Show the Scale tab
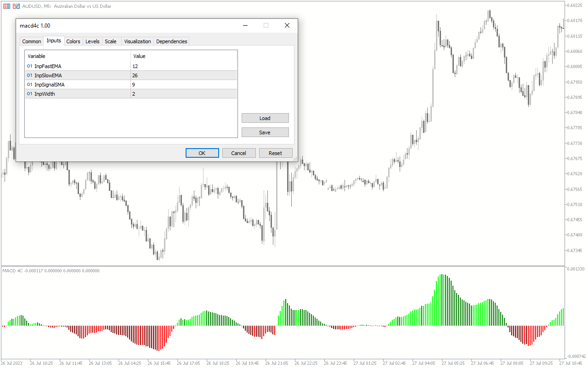Screen dimensions: 588x368 (111, 41)
